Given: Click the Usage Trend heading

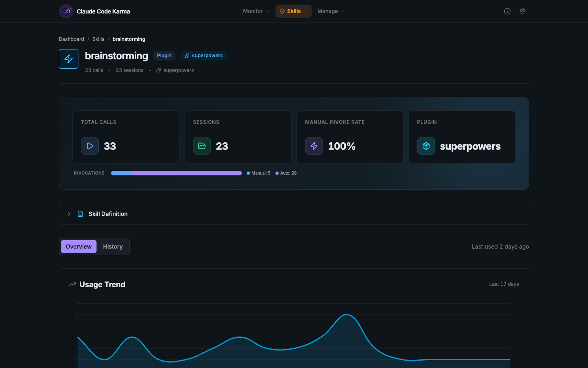Looking at the screenshot, I should [x=102, y=285].
